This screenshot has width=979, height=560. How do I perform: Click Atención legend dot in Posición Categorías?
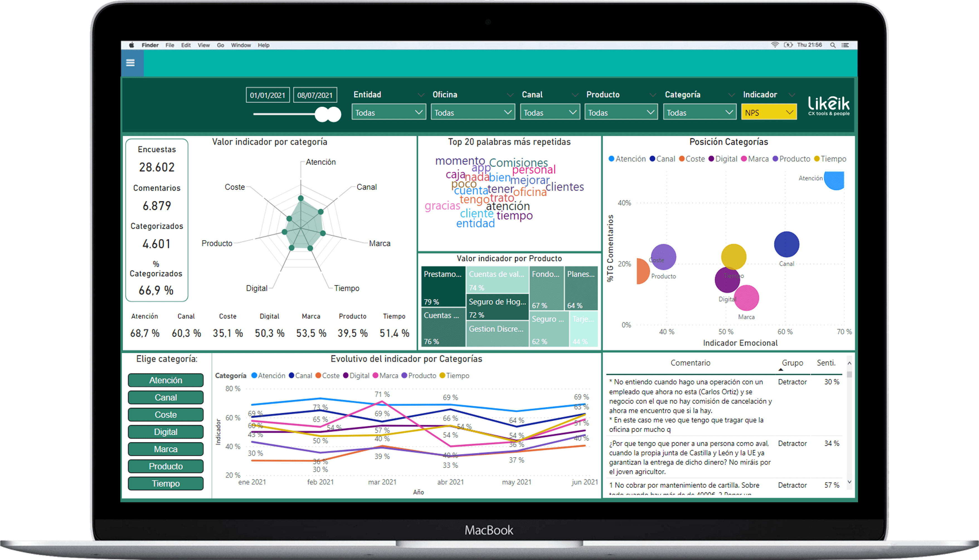[x=611, y=159]
